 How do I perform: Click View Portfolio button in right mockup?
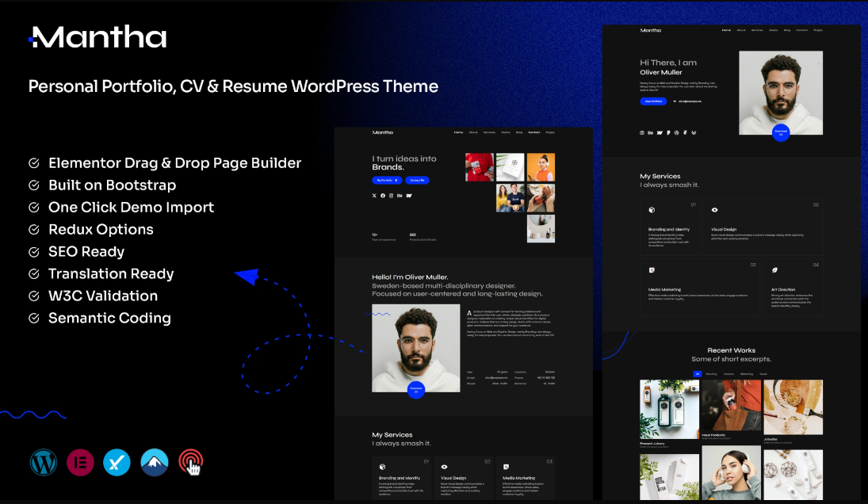coord(653,101)
